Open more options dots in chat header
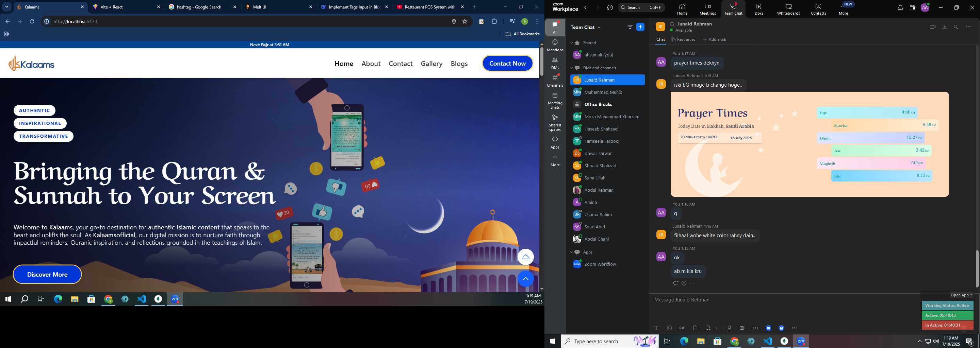The image size is (980, 348). [968, 27]
